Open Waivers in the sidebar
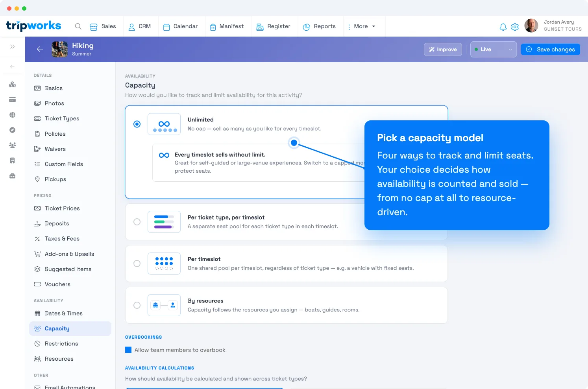Image resolution: width=588 pixels, height=389 pixels. point(70,149)
